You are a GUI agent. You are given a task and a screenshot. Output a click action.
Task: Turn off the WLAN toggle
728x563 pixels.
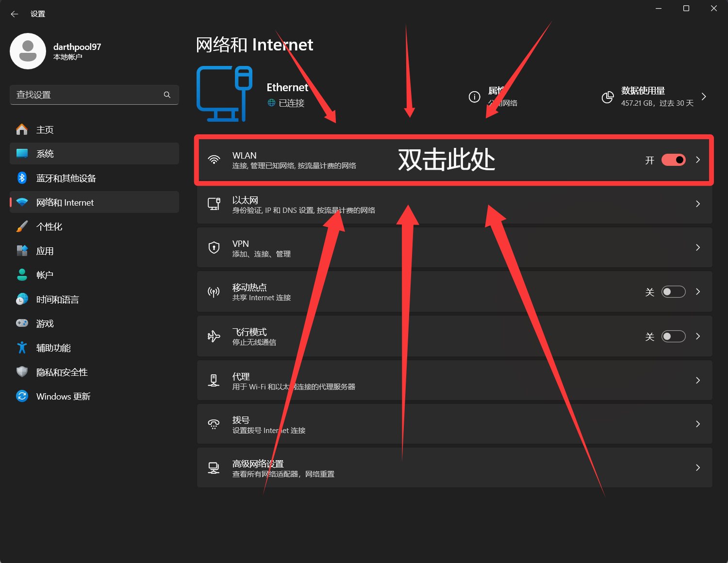673,160
